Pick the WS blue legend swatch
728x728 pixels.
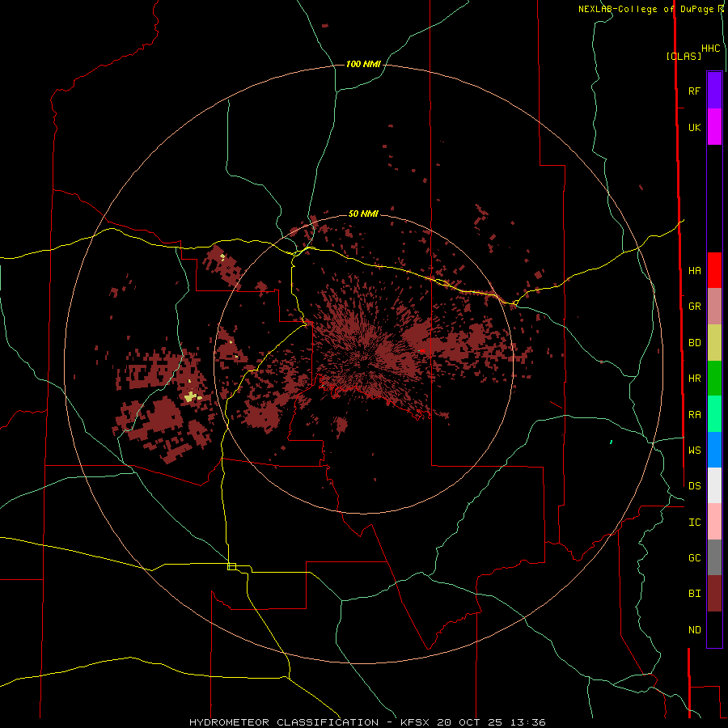tap(714, 450)
